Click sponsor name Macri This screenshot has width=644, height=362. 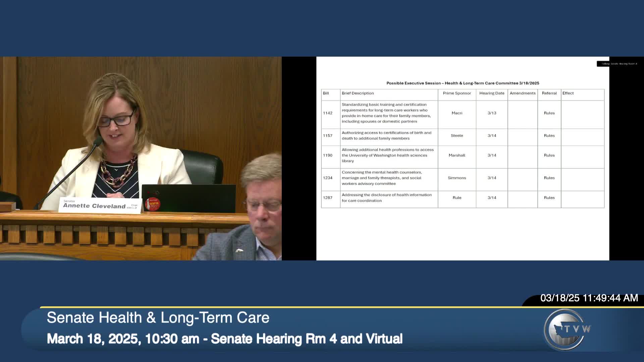pos(457,113)
